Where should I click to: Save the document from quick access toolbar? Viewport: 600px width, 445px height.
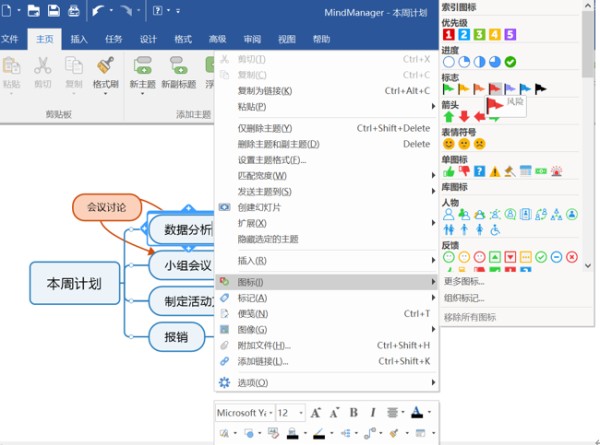[53, 11]
